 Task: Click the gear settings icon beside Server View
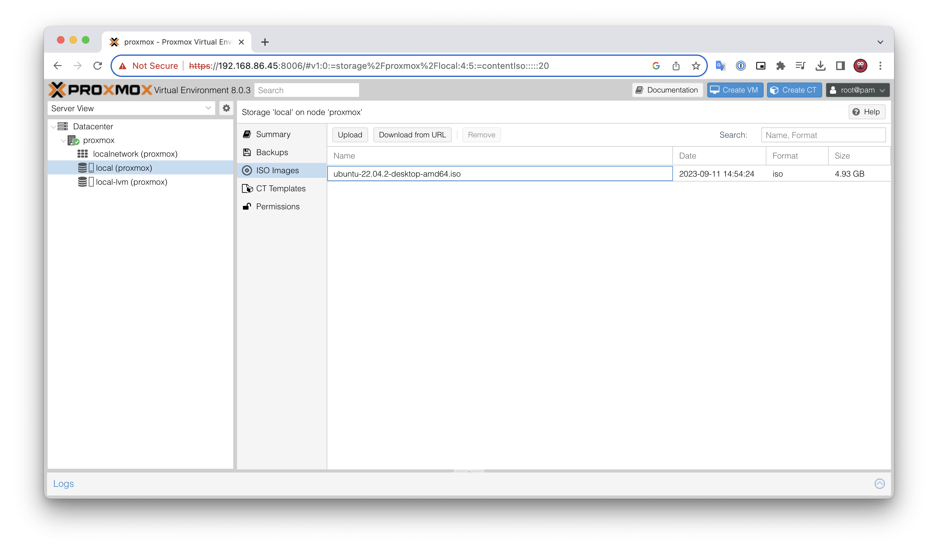coord(226,108)
